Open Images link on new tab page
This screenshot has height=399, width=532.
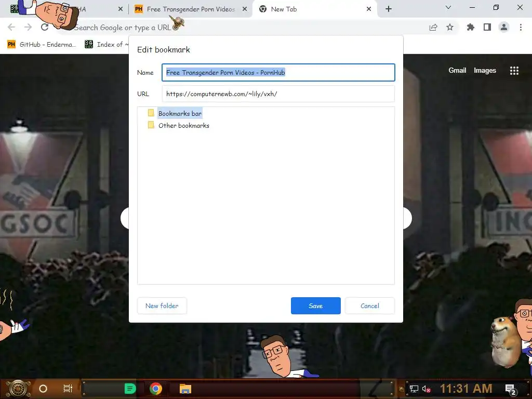click(x=485, y=70)
